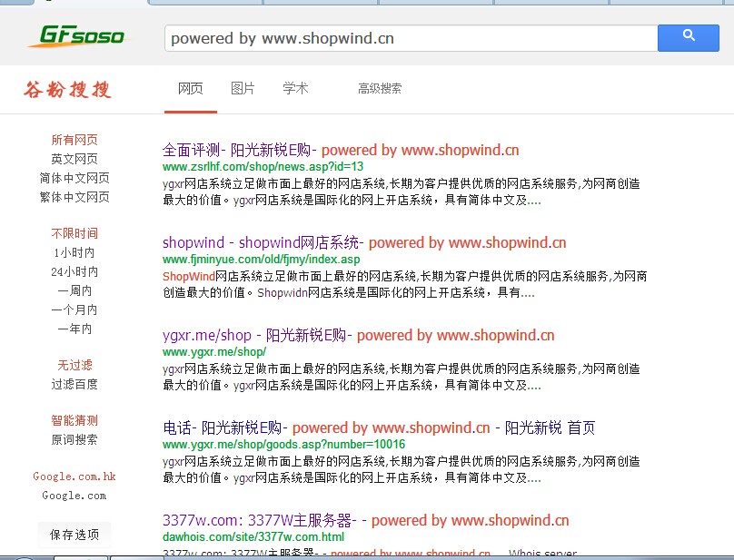Select the 不限时间 time filter
The height and width of the screenshot is (560, 734).
tap(74, 233)
